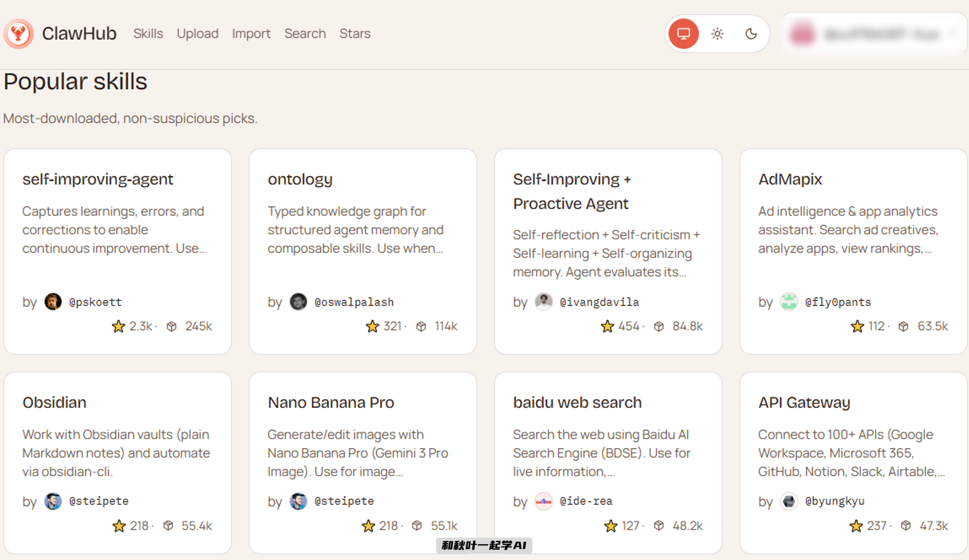The height and width of the screenshot is (560, 969).
Task: Open the Stars nav item
Action: [x=355, y=34]
